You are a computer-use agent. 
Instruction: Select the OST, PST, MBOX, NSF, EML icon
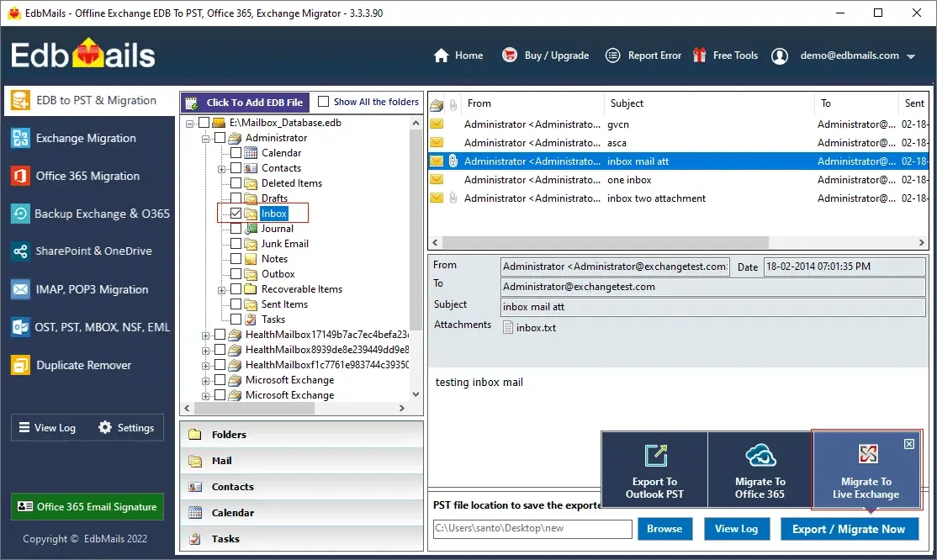point(20,328)
